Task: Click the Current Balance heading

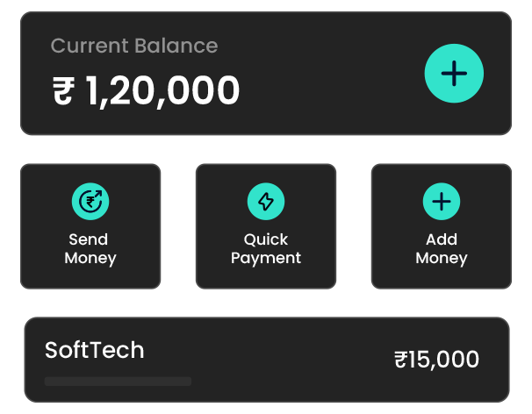Action: pos(133,46)
